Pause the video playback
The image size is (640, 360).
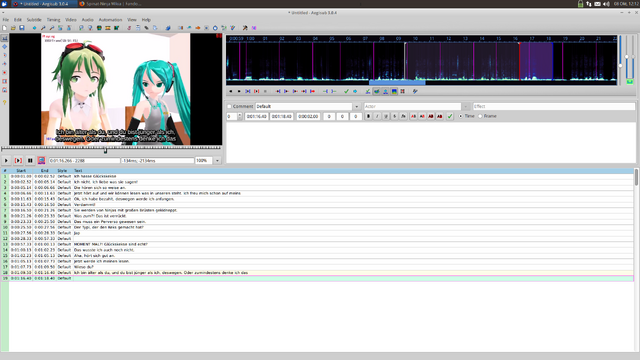pos(30,161)
